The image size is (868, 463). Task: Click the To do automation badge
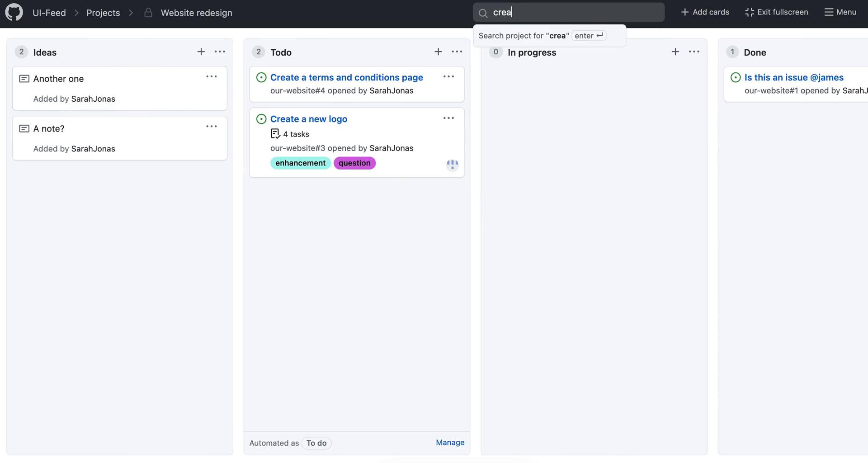click(x=316, y=443)
